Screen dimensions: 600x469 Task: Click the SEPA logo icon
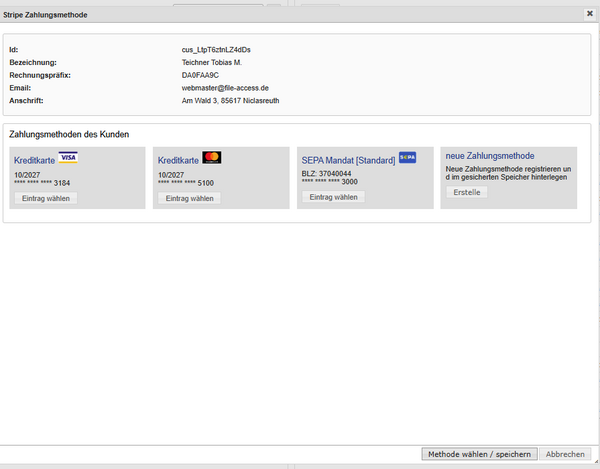pyautogui.click(x=408, y=157)
